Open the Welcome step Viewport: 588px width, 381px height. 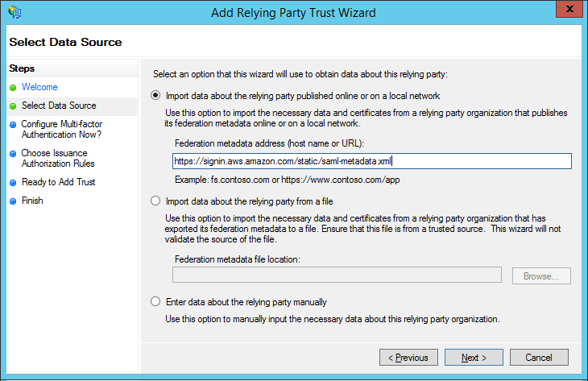[39, 87]
